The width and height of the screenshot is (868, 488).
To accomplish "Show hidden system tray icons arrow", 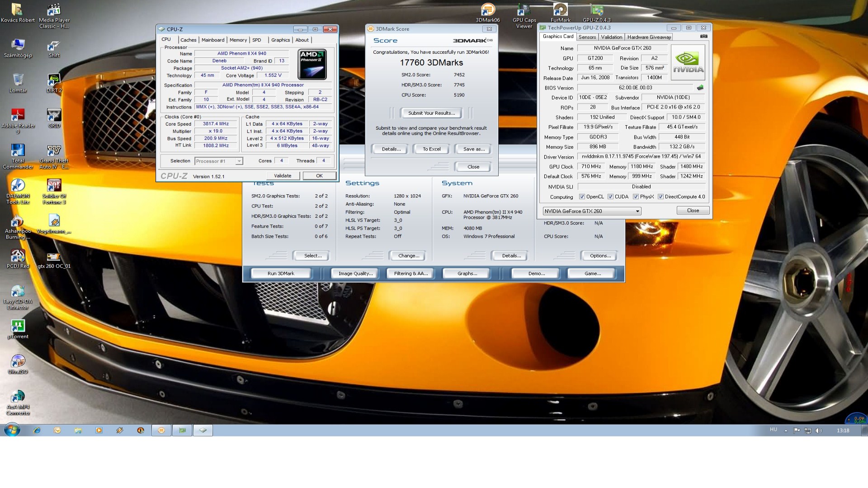I will [x=786, y=431].
